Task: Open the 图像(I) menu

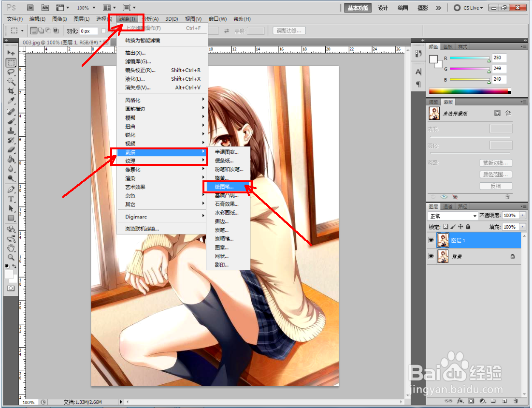Action: pos(60,19)
